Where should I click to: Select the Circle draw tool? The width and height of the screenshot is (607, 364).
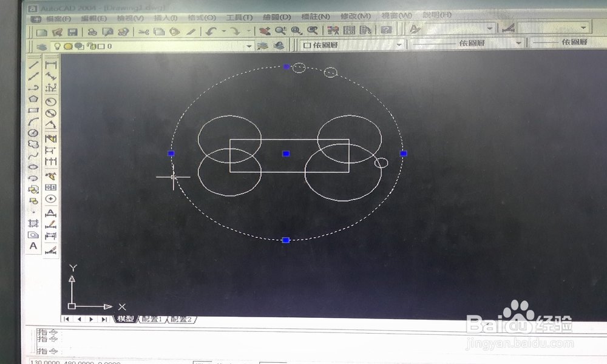pos(33,133)
